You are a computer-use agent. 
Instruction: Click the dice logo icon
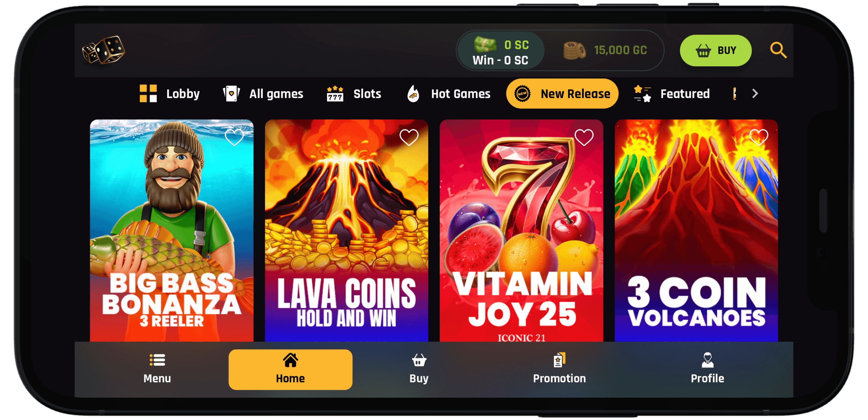pos(103,50)
